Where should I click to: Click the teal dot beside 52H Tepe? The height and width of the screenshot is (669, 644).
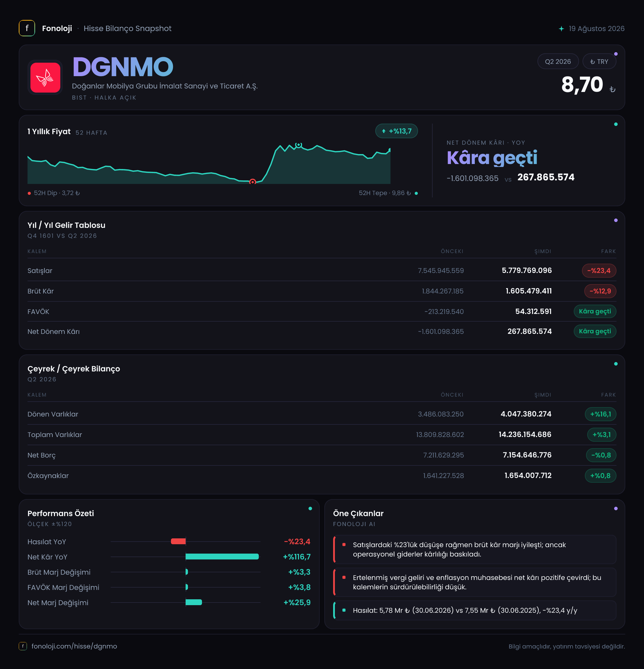[416, 194]
